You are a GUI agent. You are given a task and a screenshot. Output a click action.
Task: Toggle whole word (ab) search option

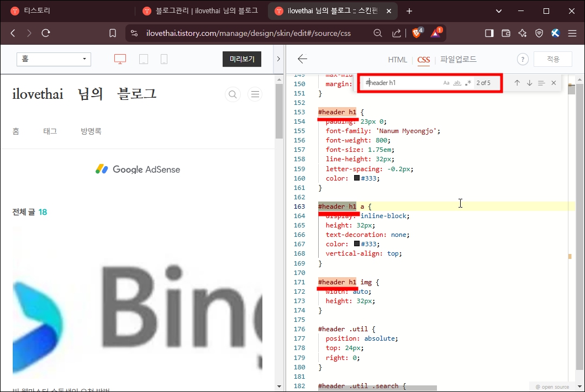pyautogui.click(x=457, y=82)
